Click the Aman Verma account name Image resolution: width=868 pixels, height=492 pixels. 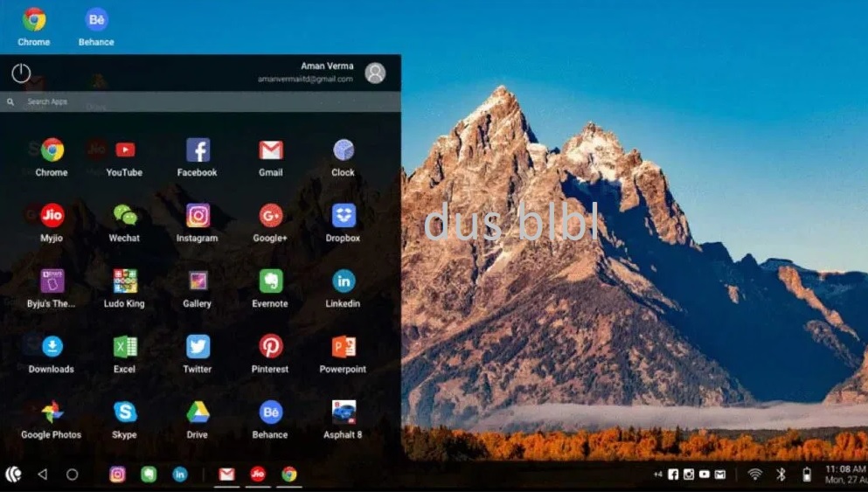coord(327,66)
